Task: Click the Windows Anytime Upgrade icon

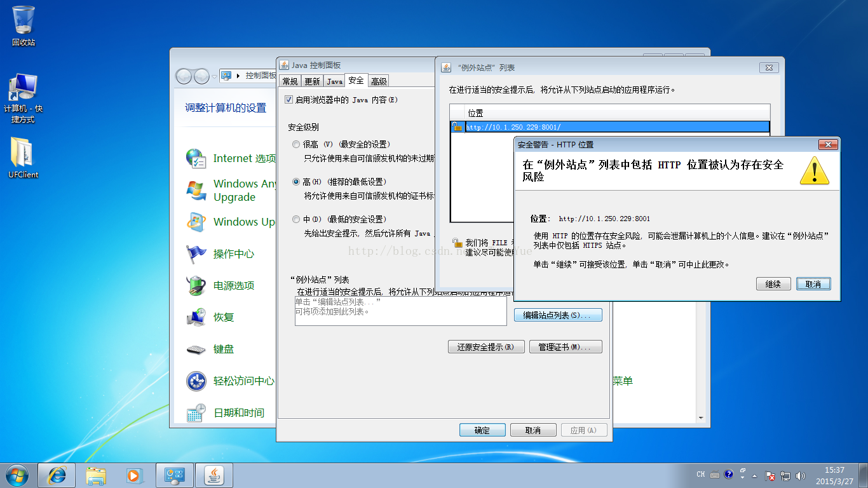Action: click(196, 190)
